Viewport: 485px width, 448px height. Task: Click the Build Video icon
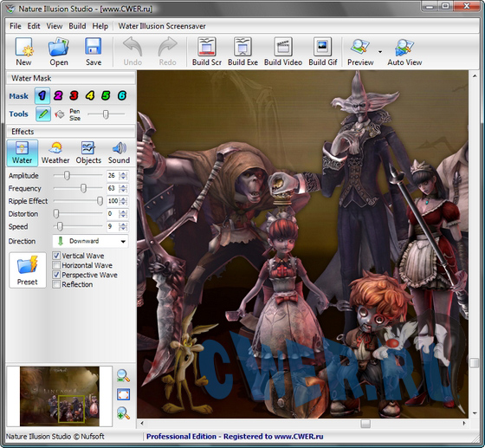tap(283, 51)
